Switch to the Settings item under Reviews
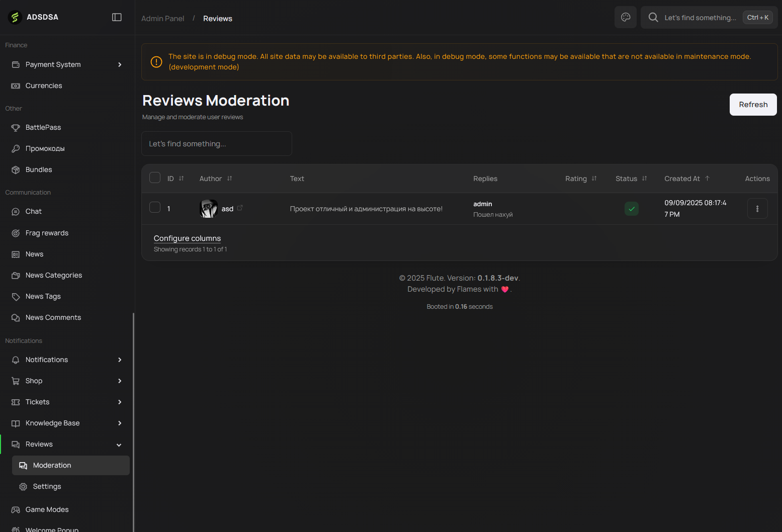This screenshot has height=532, width=782. tap(47, 486)
